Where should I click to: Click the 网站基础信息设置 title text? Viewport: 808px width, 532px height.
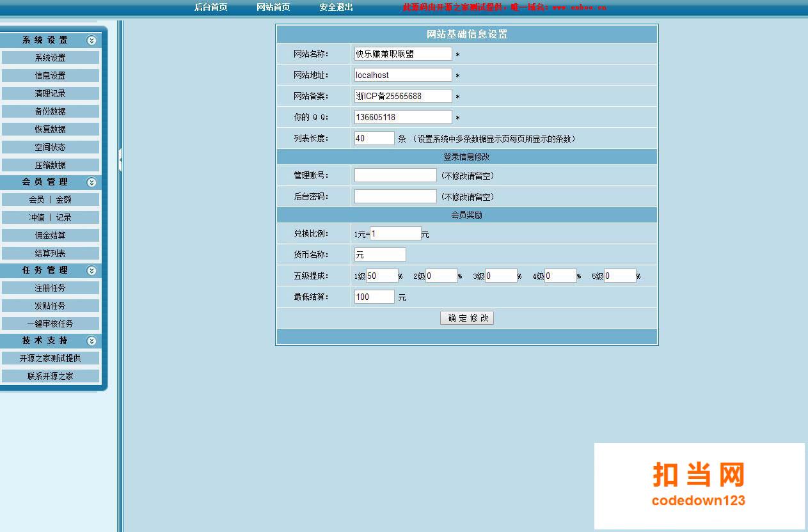467,35
